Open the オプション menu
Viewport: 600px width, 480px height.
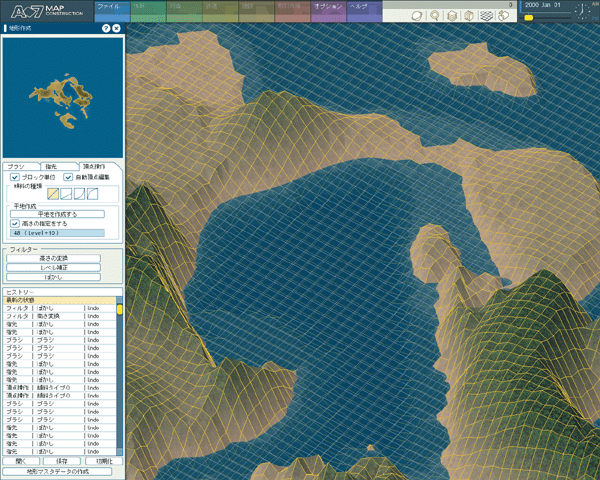pos(328,11)
